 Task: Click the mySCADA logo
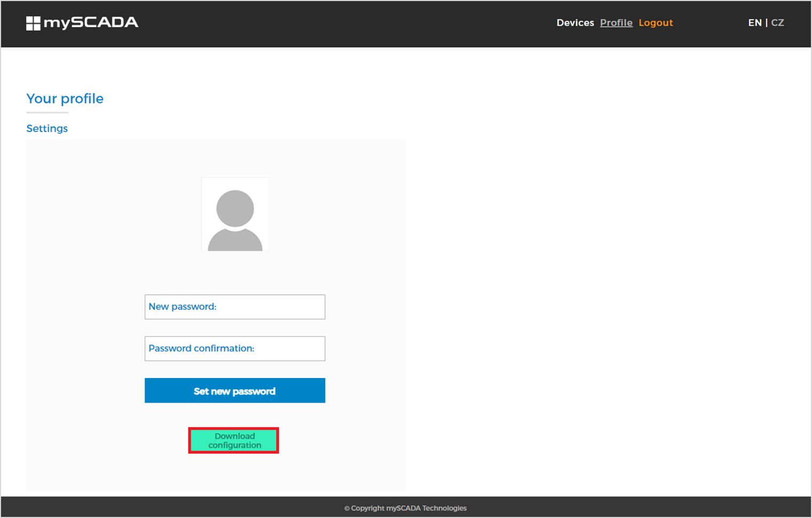82,23
